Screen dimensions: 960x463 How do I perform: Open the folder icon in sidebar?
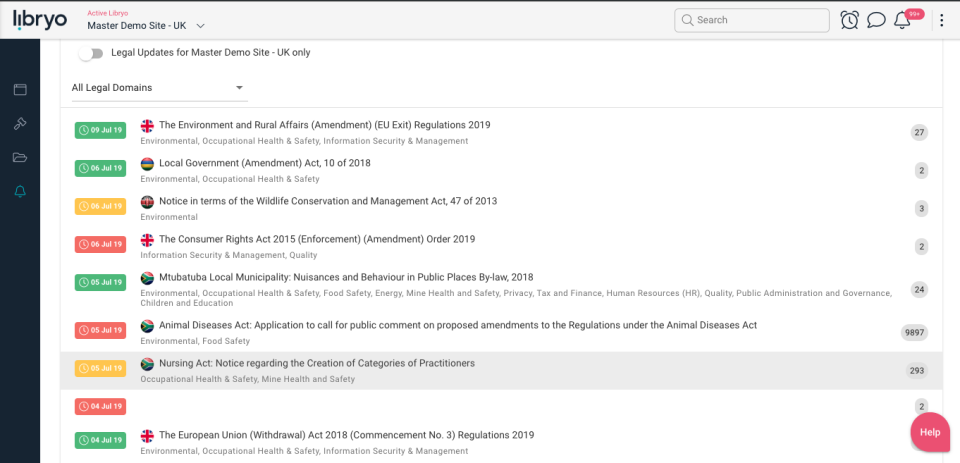click(x=20, y=158)
